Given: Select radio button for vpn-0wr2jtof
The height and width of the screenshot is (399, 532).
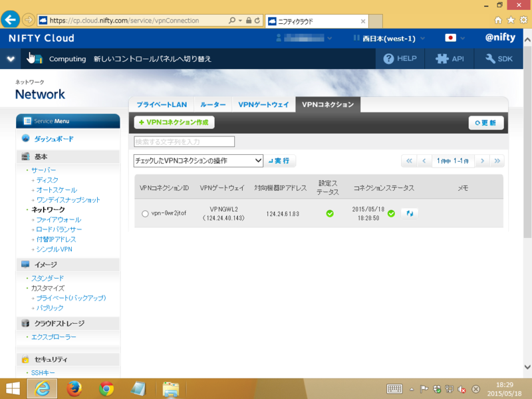Looking at the screenshot, I should tap(146, 213).
